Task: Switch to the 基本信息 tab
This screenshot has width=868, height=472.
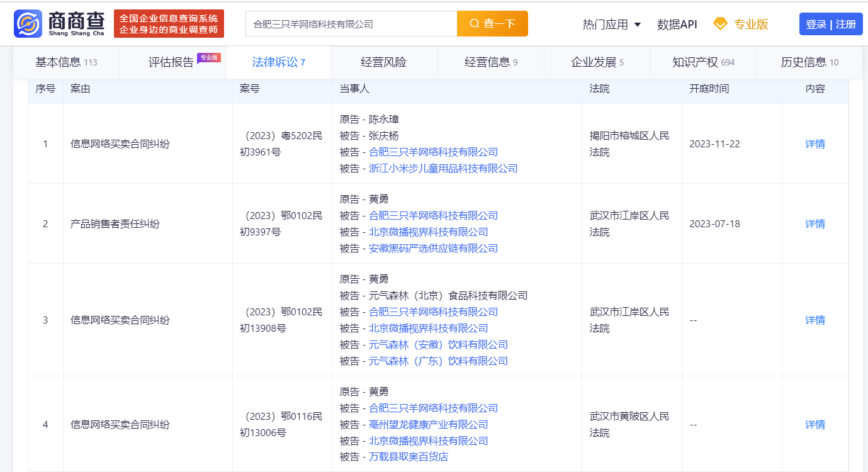Action: (66, 62)
